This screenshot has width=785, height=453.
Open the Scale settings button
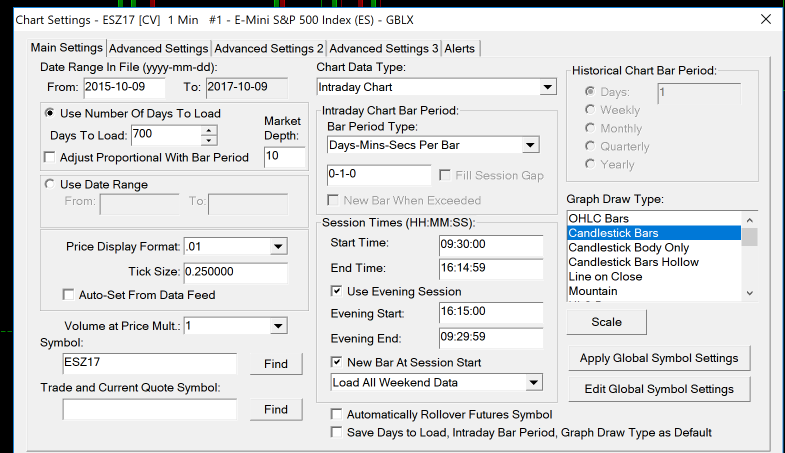click(x=606, y=322)
